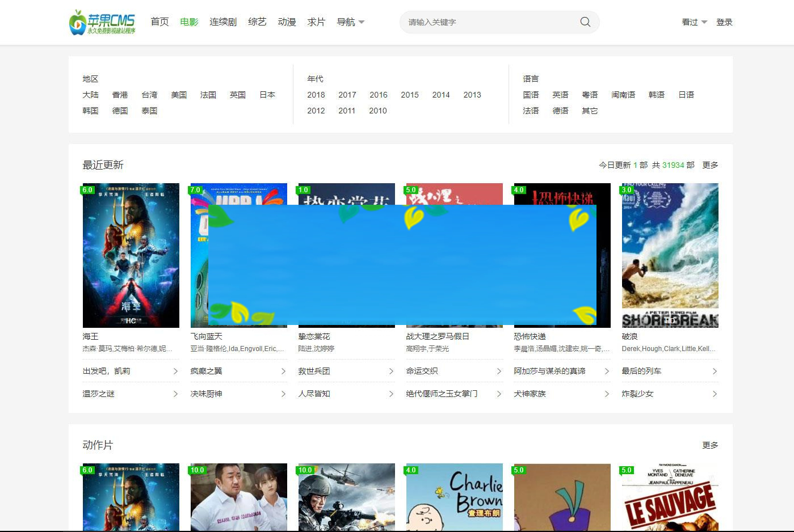The height and width of the screenshot is (532, 794).
Task: Switch to the 连续剧 tab
Action: coord(223,22)
